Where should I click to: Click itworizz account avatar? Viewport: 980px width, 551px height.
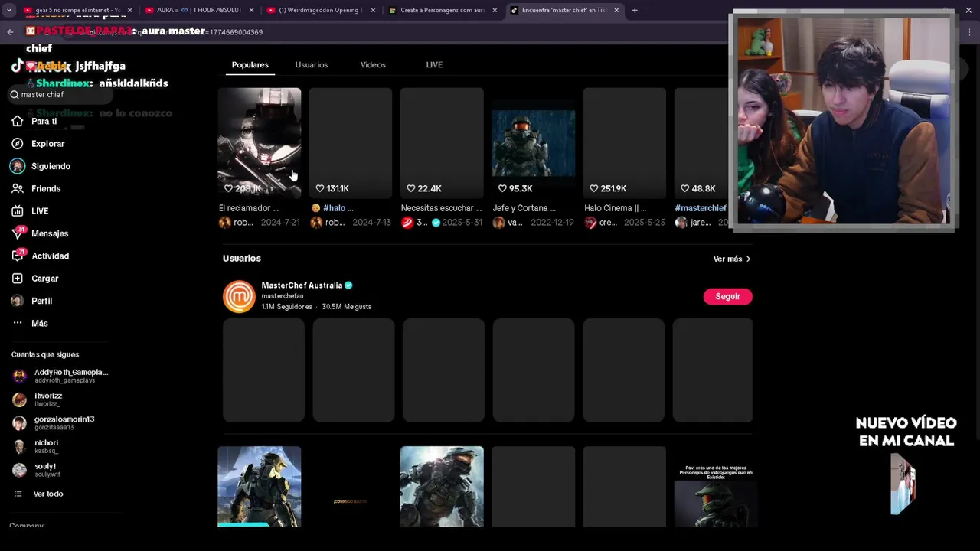pyautogui.click(x=20, y=399)
